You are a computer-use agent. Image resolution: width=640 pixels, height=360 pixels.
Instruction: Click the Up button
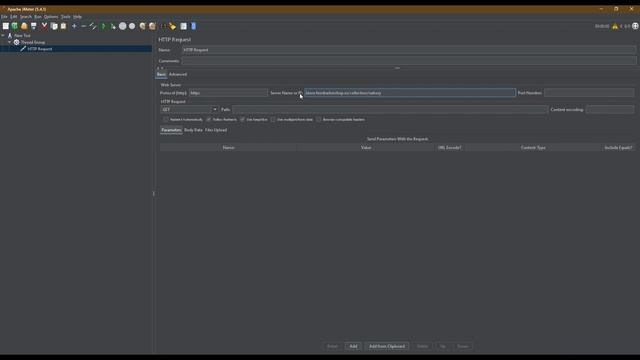pyautogui.click(x=442, y=346)
